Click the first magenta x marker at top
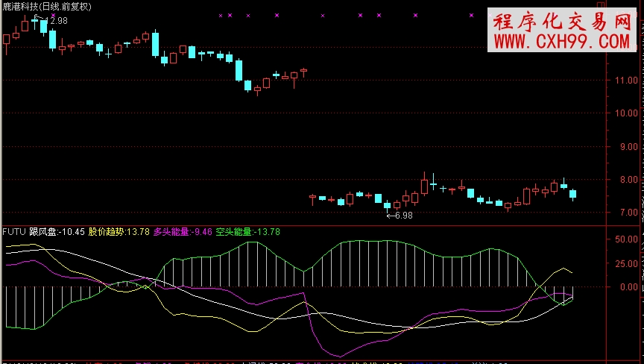 219,15
